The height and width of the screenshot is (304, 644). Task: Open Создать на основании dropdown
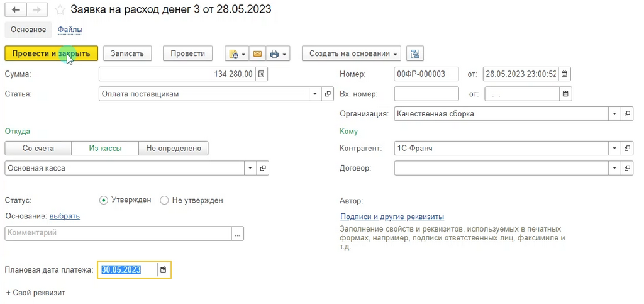(352, 53)
